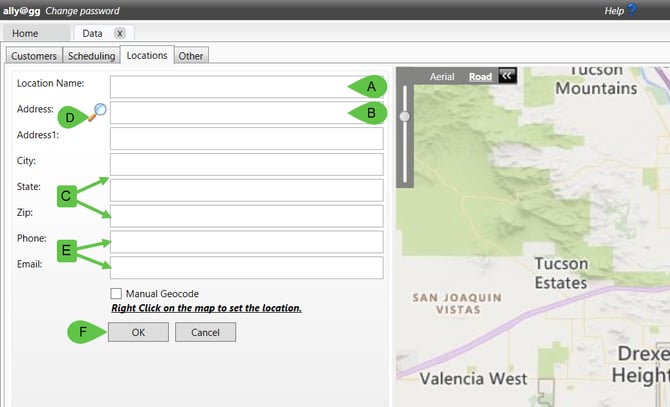The width and height of the screenshot is (670, 407).
Task: Open Help via the question mark icon
Action: (632, 10)
